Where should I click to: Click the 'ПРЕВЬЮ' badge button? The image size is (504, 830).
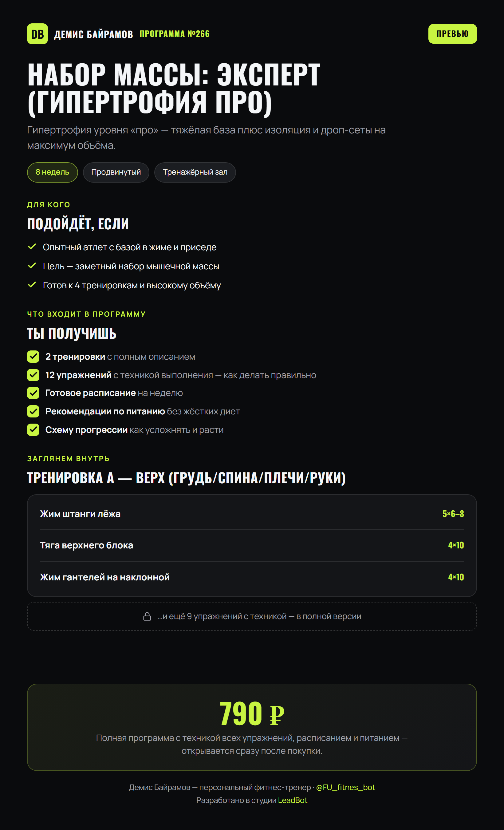coord(452,34)
